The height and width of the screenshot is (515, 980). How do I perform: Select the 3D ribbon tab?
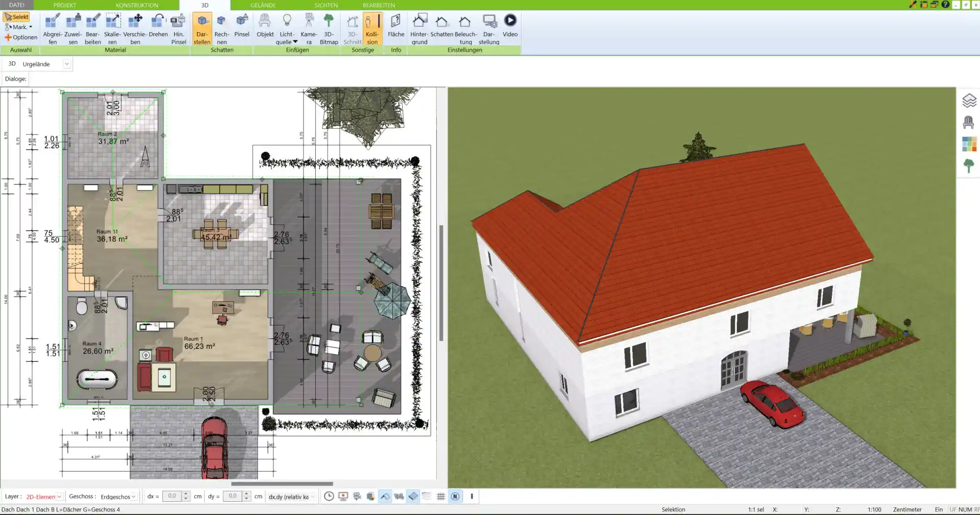pyautogui.click(x=204, y=5)
